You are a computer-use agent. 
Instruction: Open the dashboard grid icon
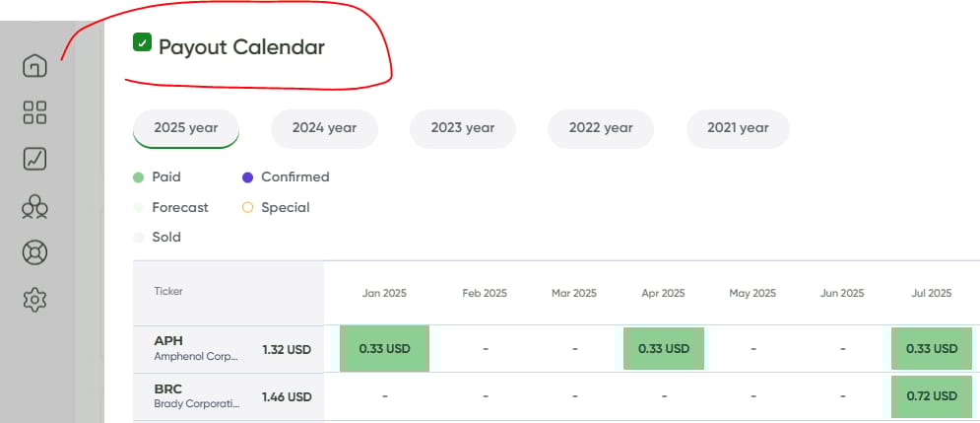click(x=34, y=112)
